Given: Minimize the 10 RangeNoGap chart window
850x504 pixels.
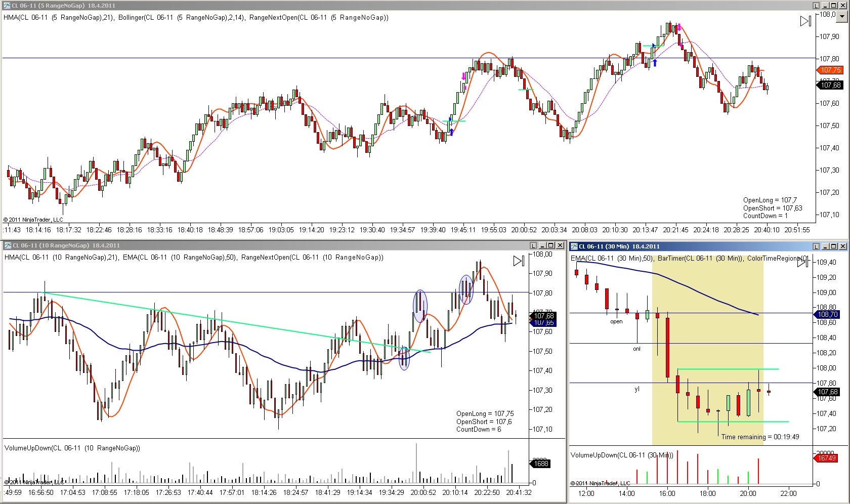Looking at the screenshot, I should point(542,245).
